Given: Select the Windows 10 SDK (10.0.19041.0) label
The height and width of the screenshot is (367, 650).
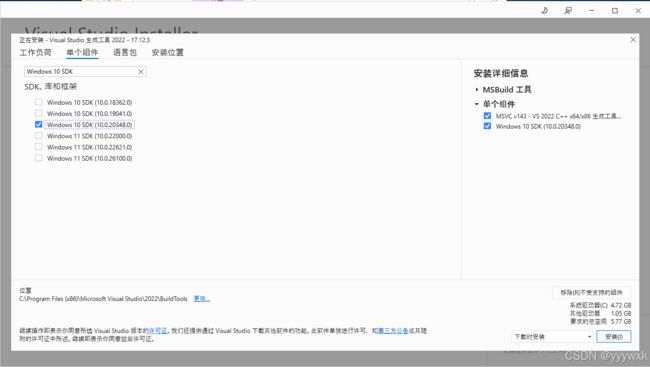Looking at the screenshot, I should point(90,114).
